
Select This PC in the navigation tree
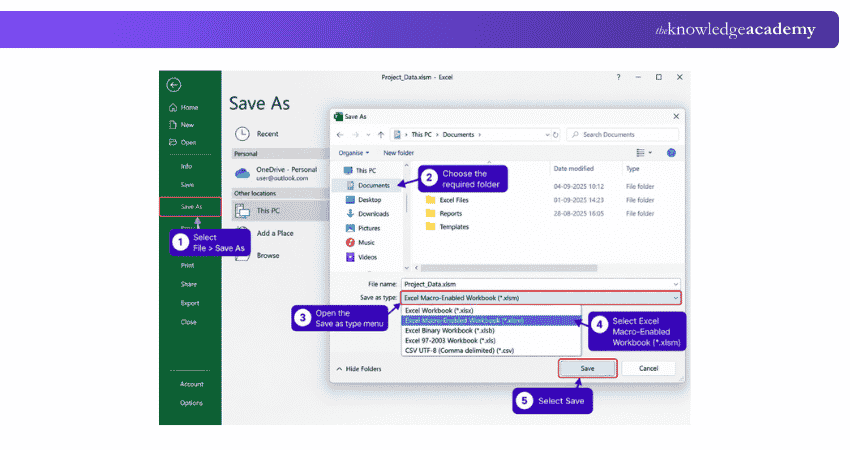[360, 170]
